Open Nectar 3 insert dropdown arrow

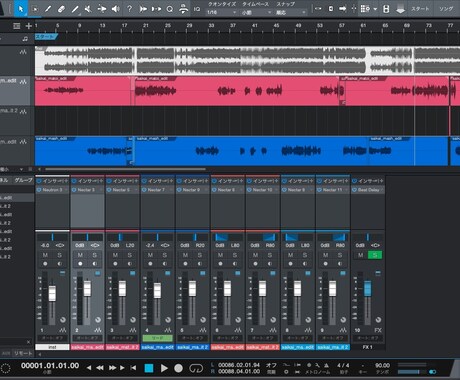(x=101, y=190)
